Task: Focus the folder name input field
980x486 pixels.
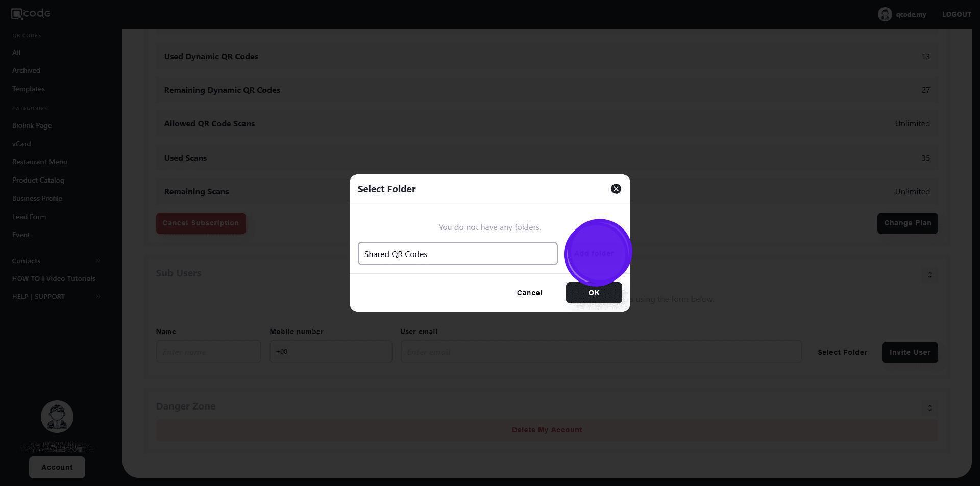Action: [x=457, y=253]
